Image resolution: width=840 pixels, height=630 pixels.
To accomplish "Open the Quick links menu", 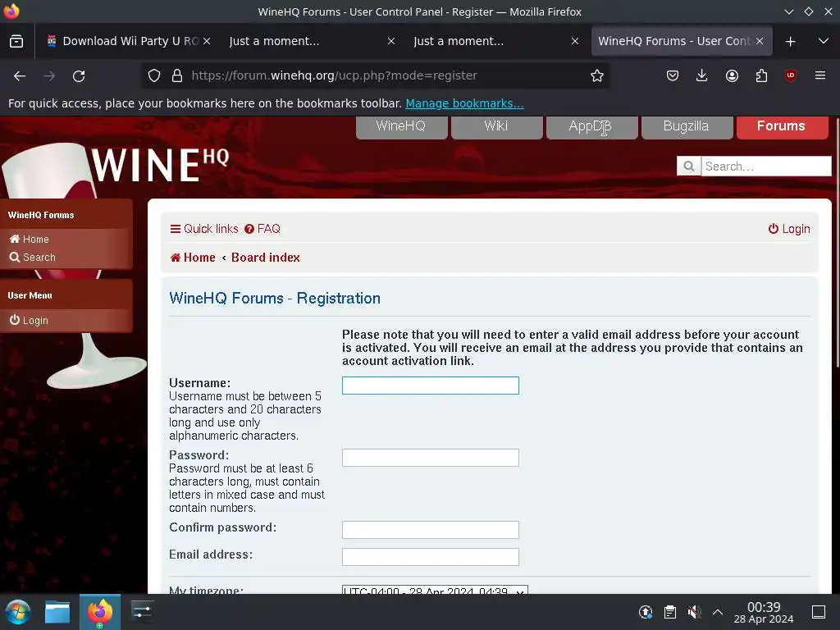I will [x=204, y=229].
